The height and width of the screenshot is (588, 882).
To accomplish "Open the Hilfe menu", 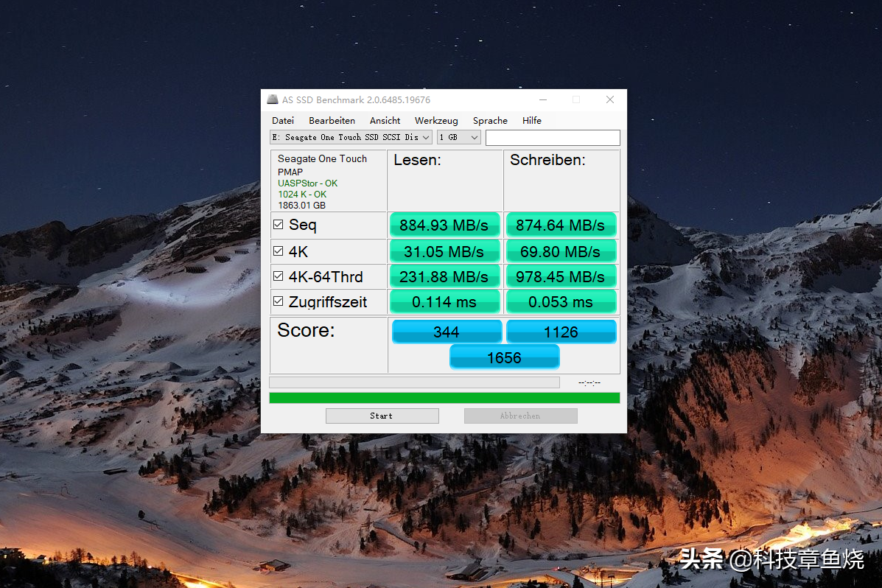I will coord(531,120).
